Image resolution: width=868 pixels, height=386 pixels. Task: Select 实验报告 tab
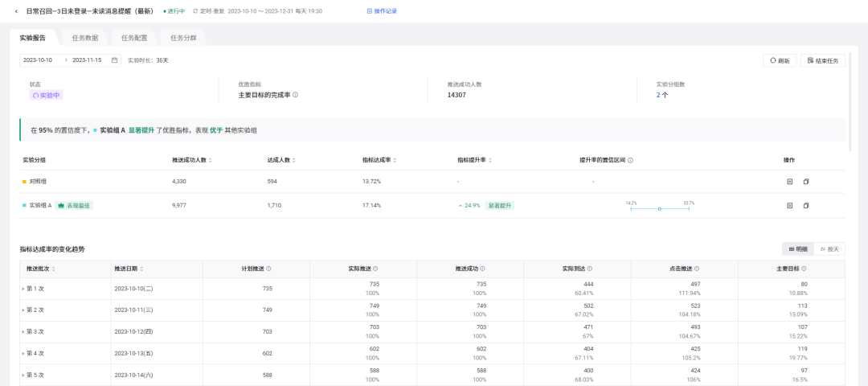[x=33, y=39]
